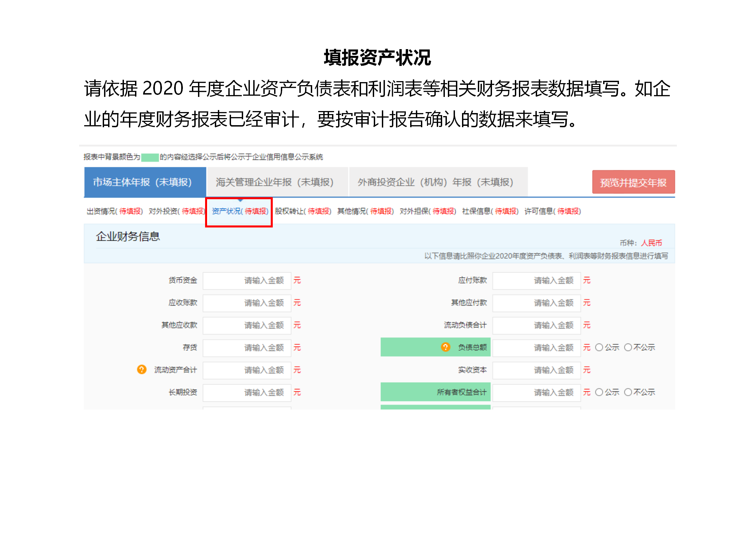Screen dimensions: 756x534
Task: Click the 预览并提交年报 button
Action: click(633, 182)
